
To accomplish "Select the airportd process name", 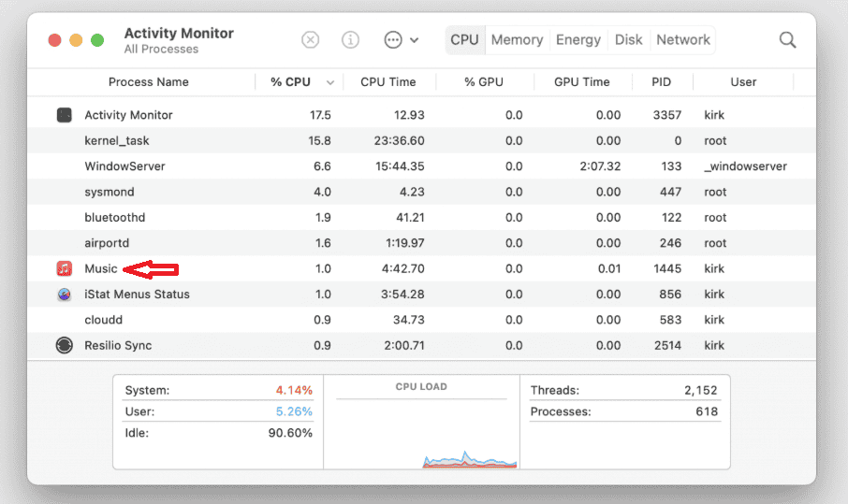I will click(107, 243).
